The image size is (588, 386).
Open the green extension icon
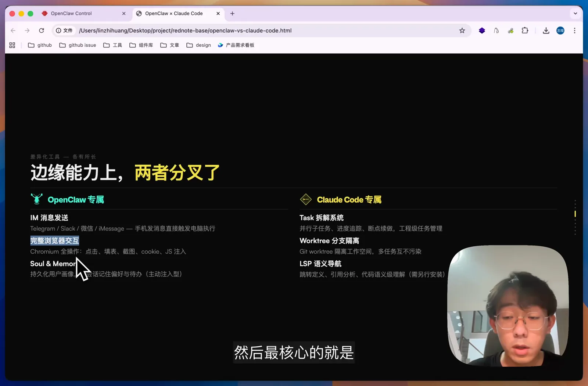[x=510, y=31]
